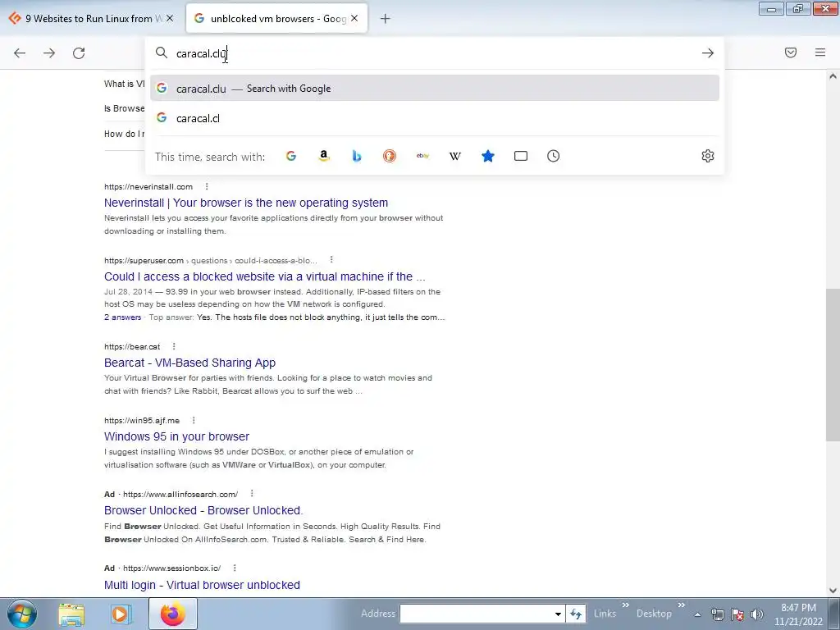Image resolution: width=840 pixels, height=630 pixels.
Task: Search bookmarks using the star icon
Action: (x=488, y=156)
